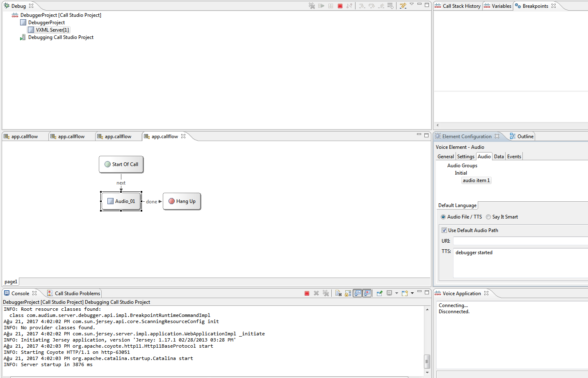Switch to Call Studio Problems tab
588x378 pixels.
point(73,294)
